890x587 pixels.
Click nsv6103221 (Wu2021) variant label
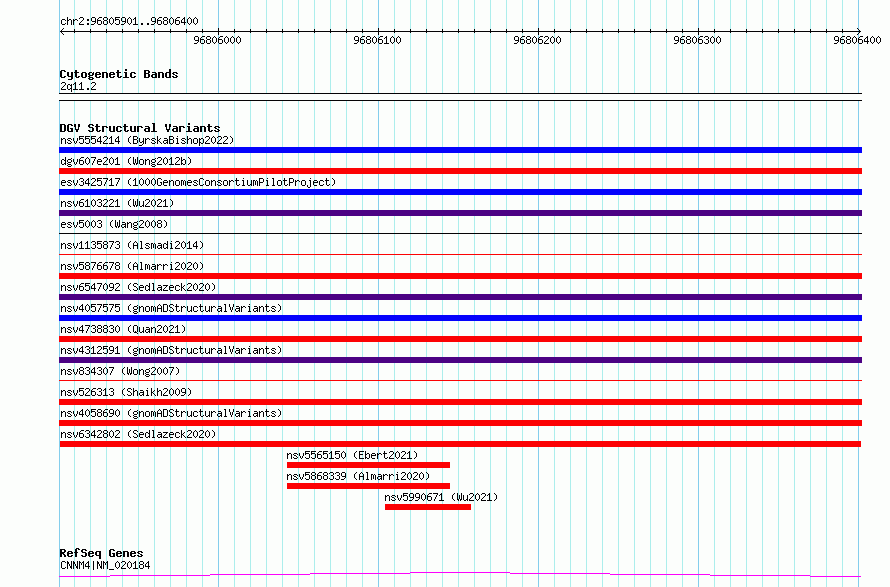tap(117, 203)
